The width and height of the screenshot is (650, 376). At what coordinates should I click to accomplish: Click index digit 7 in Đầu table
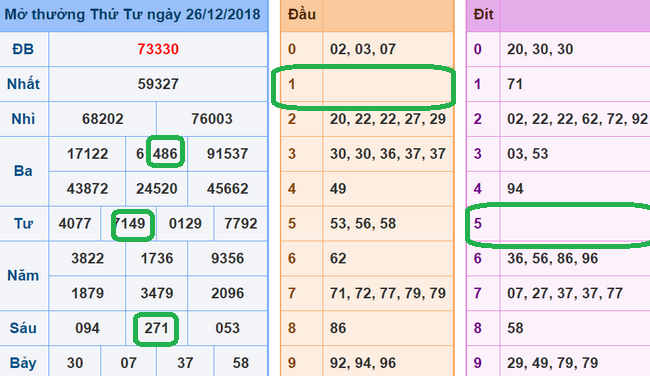click(x=292, y=293)
